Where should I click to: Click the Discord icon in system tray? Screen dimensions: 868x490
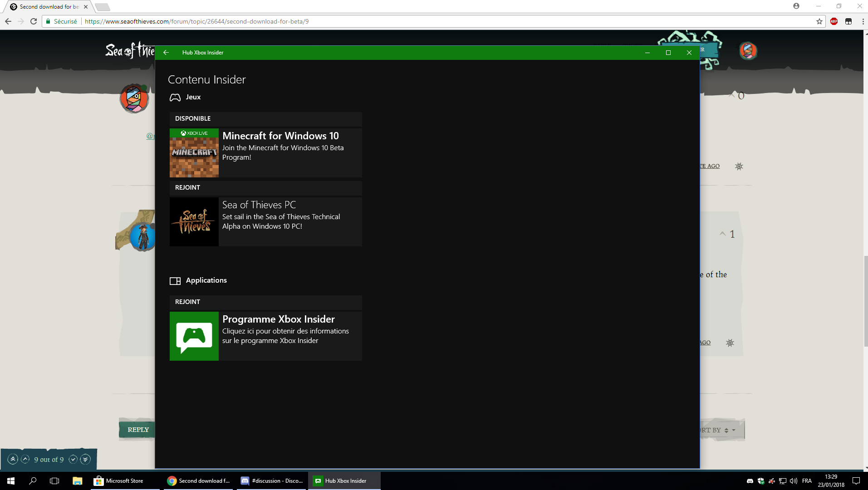tap(750, 481)
